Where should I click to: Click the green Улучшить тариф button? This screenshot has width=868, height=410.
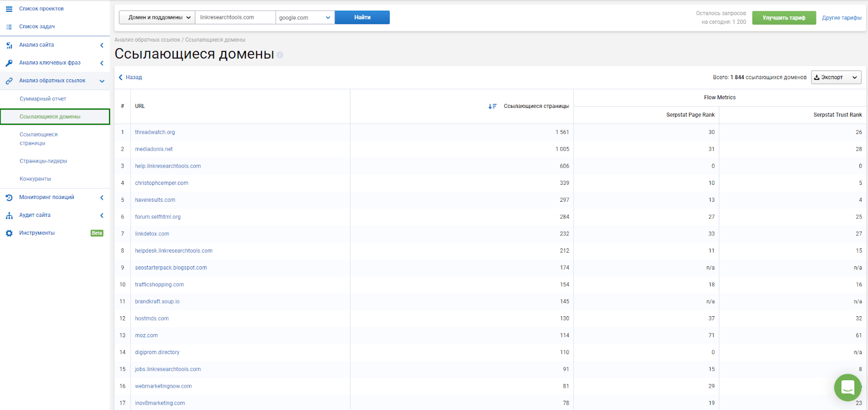[x=784, y=18]
